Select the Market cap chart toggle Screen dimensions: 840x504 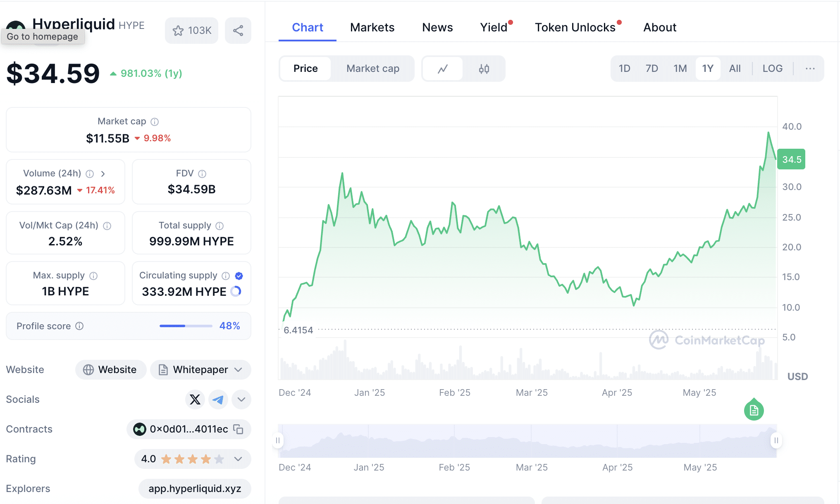tap(373, 69)
